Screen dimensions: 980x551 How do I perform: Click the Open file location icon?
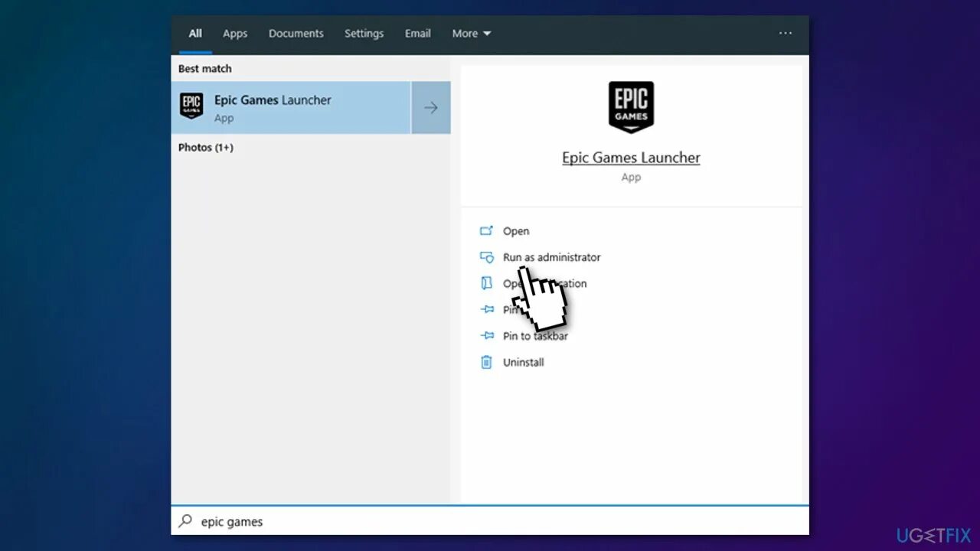(486, 283)
